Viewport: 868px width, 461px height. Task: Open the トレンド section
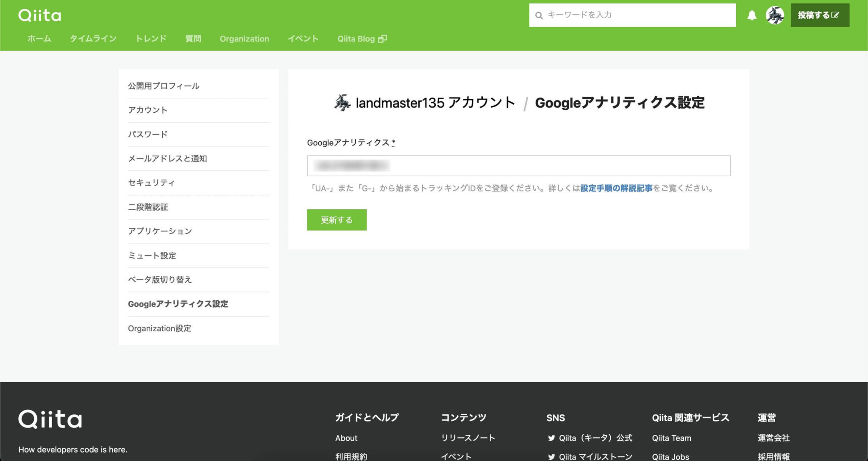point(150,38)
